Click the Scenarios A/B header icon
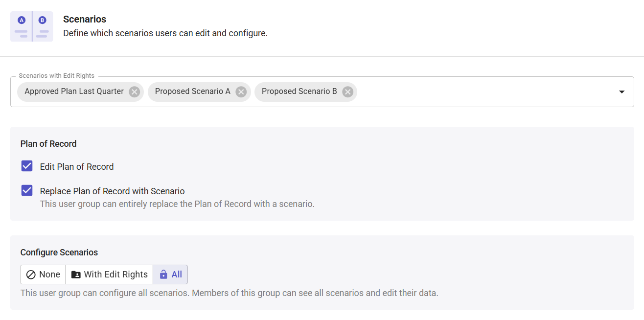This screenshot has height=320, width=644. [x=32, y=26]
